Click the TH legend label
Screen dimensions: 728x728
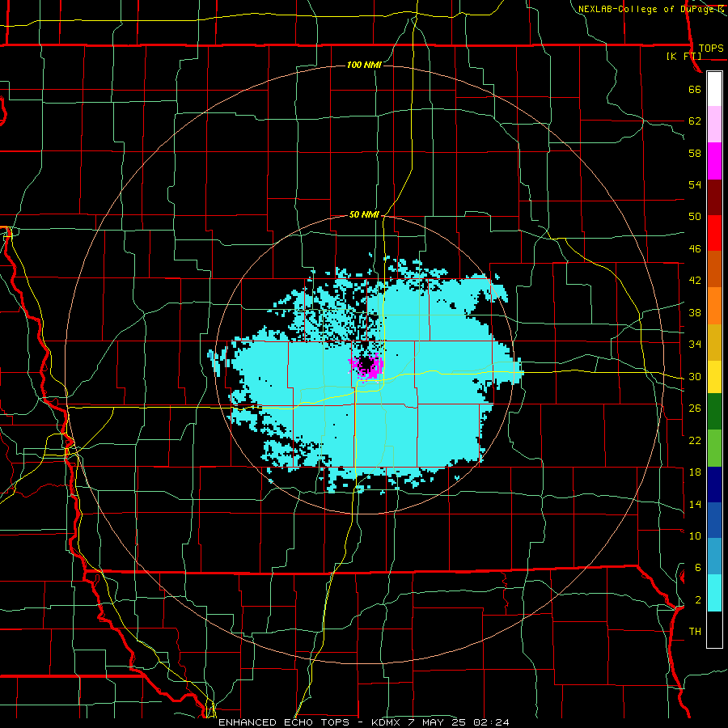(695, 631)
